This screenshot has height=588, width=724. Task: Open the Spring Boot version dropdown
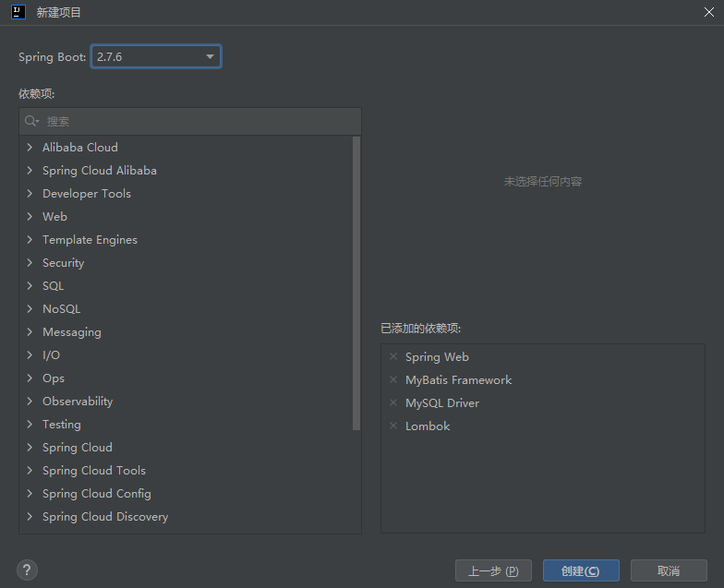pos(156,57)
